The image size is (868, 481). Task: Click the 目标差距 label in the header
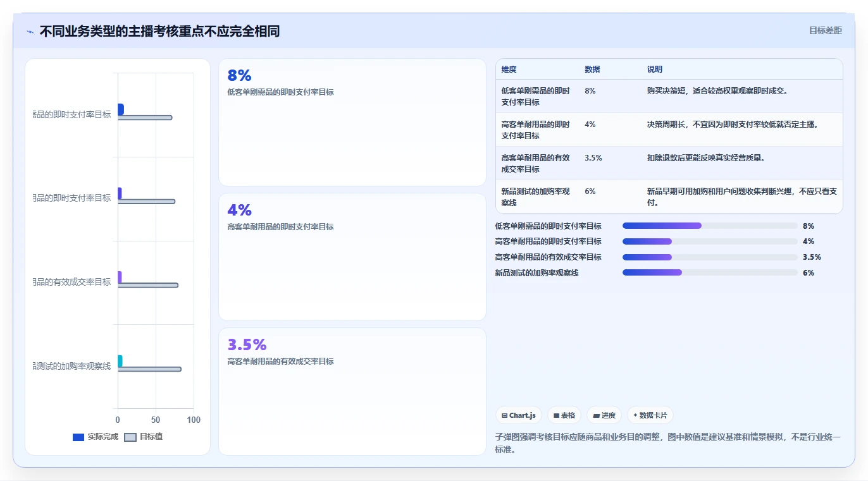point(826,30)
